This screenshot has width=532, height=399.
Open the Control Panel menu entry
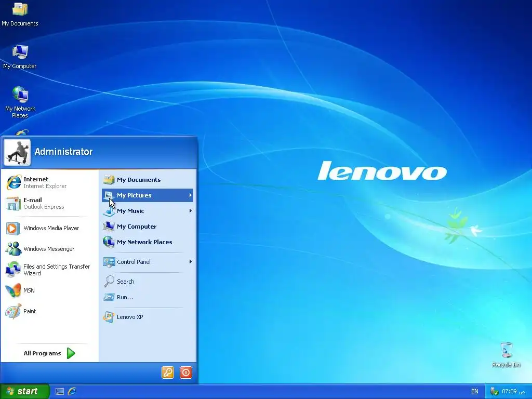pos(148,262)
